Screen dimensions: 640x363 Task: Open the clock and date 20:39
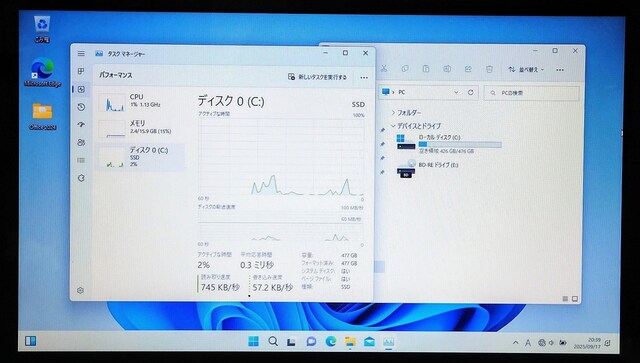click(588, 343)
